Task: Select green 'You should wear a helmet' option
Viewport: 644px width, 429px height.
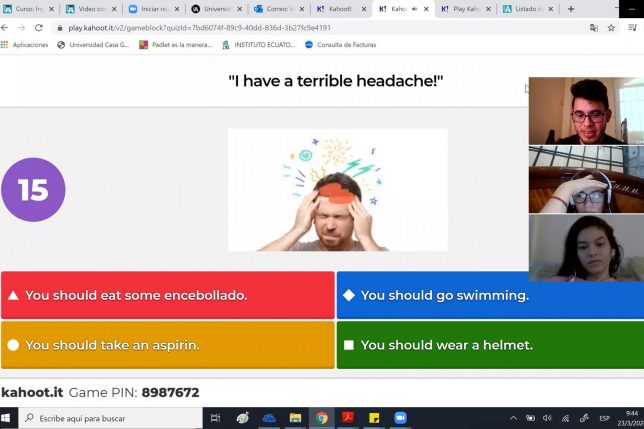Action: click(489, 345)
